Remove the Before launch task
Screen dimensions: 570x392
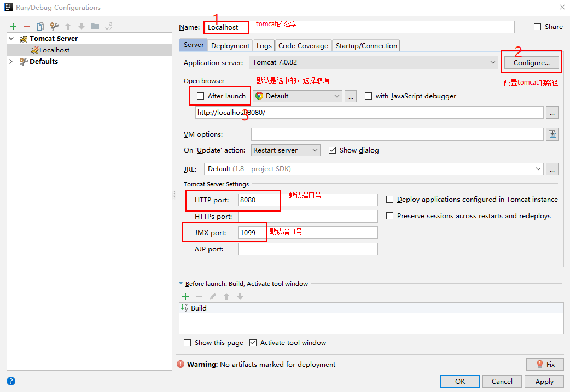click(199, 296)
